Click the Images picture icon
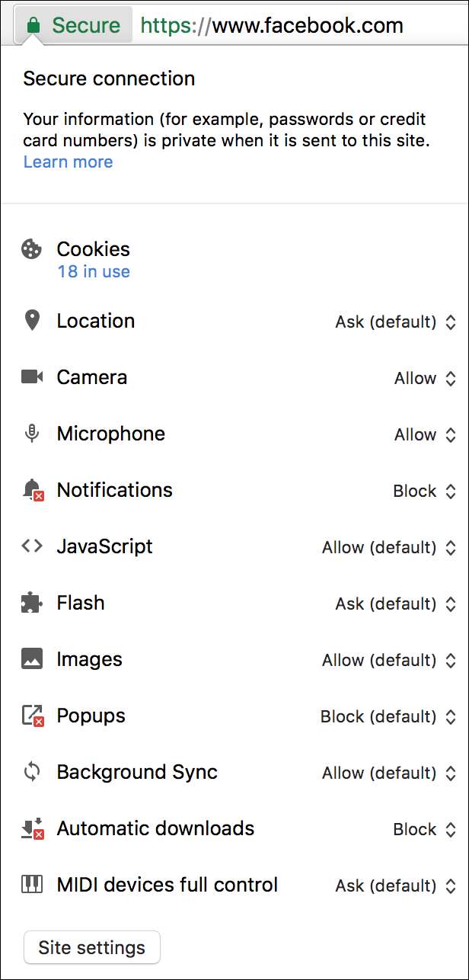The height and width of the screenshot is (980, 469). point(32,659)
